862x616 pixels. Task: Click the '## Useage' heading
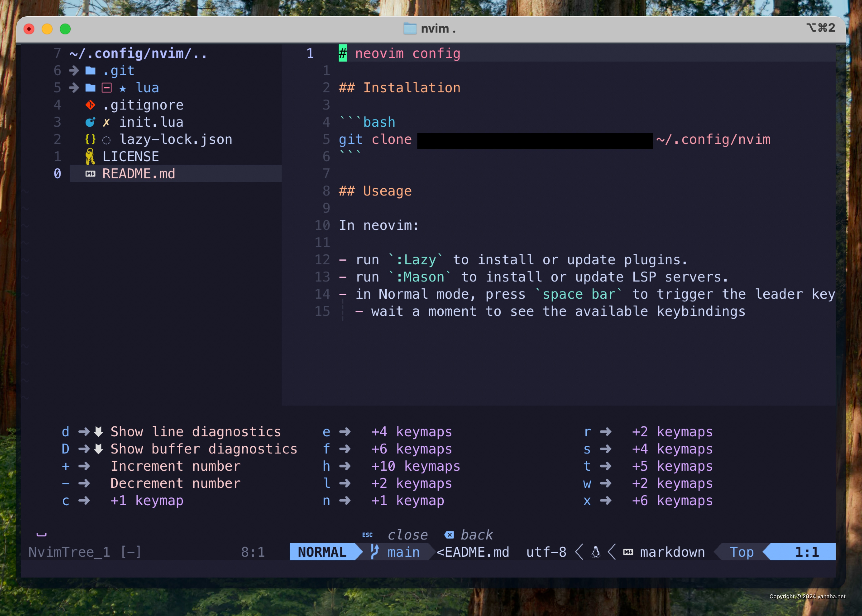(x=375, y=191)
